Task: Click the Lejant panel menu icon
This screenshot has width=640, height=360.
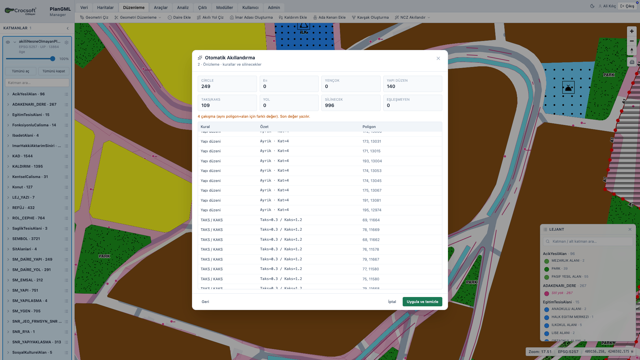Action: pyautogui.click(x=545, y=230)
